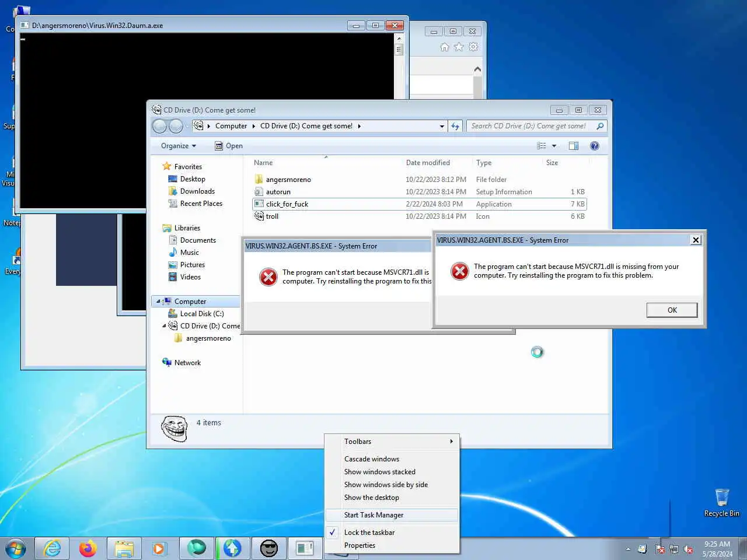The image size is (747, 560).
Task: Collapse the Computer tree node
Action: click(158, 302)
